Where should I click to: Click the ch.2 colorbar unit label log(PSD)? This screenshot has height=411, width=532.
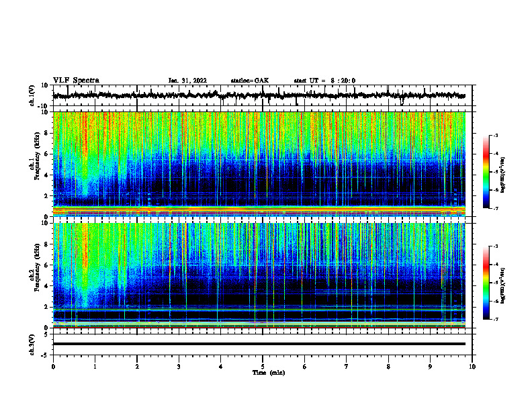(x=503, y=285)
